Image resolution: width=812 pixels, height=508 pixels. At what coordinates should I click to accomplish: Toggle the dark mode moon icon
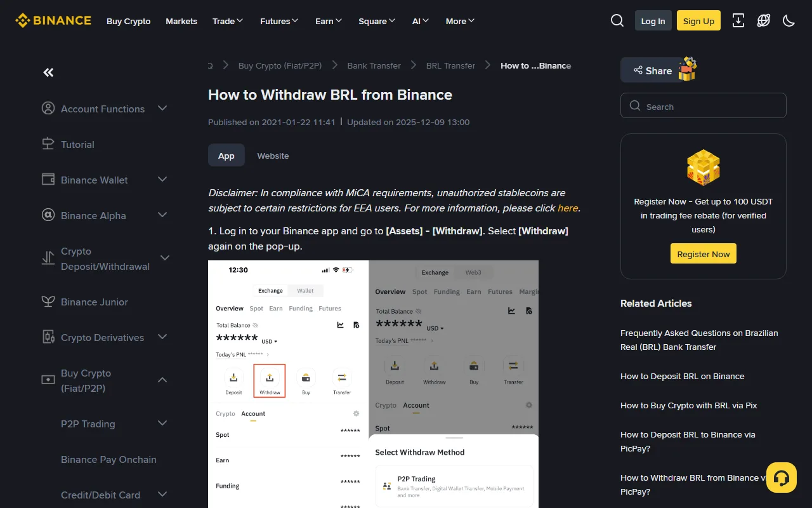tap(789, 21)
